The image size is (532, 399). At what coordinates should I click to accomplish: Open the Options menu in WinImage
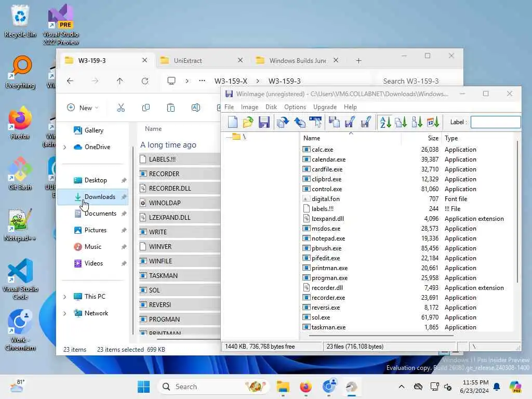click(295, 107)
